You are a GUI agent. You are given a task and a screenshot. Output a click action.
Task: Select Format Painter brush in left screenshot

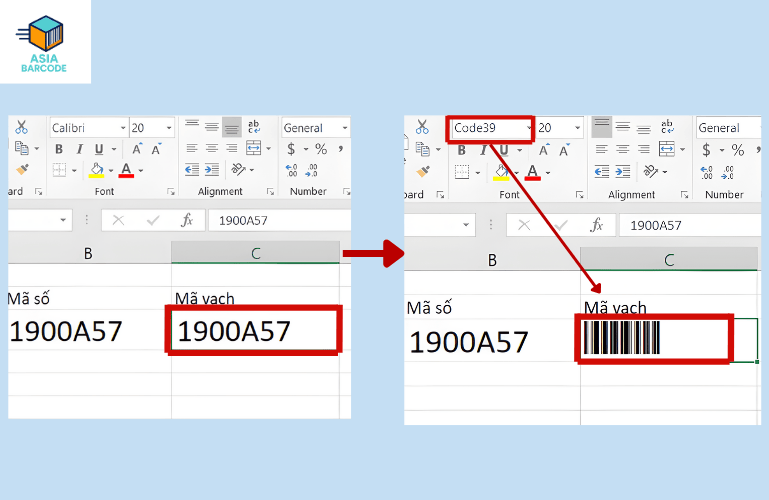(22, 170)
